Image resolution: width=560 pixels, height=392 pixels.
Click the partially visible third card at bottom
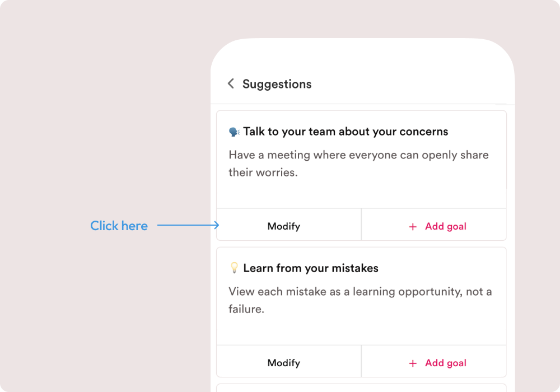pyautogui.click(x=361, y=388)
